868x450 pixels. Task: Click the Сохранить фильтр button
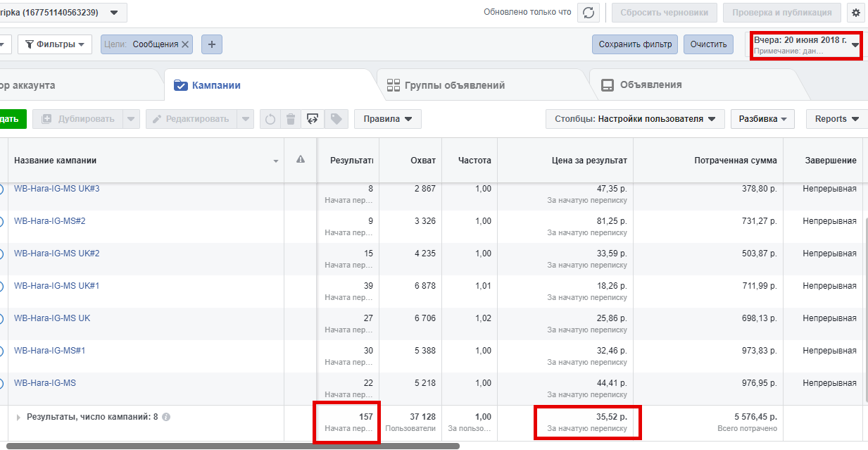coord(635,44)
